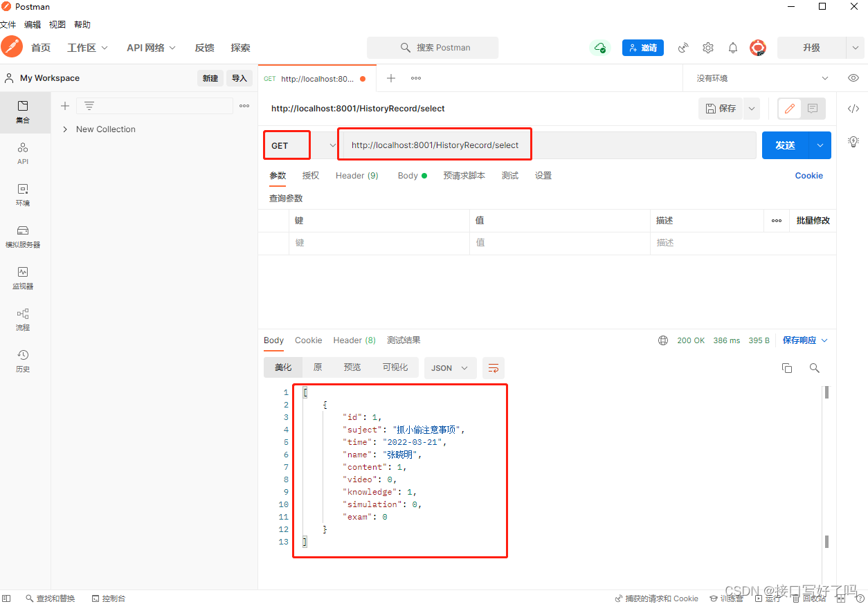Open the JSON format dropdown
868x604 pixels.
[450, 368]
